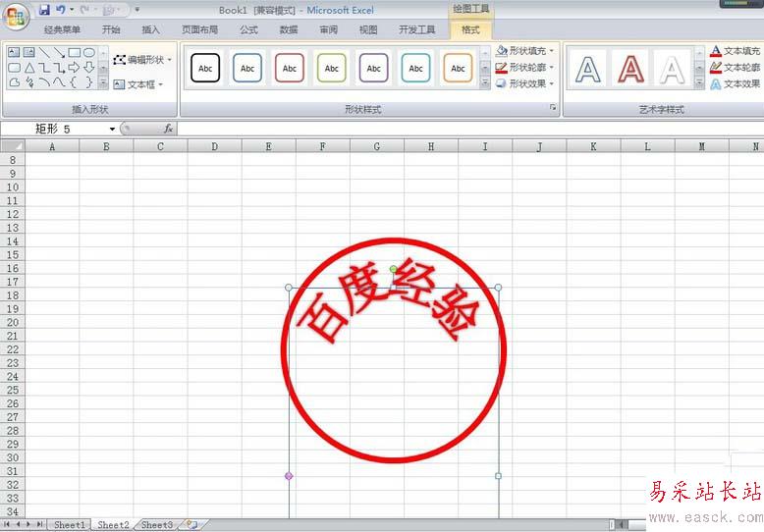Open the undo history dropdown arrow
Viewport: 764px width, 532px height.
(x=72, y=9)
